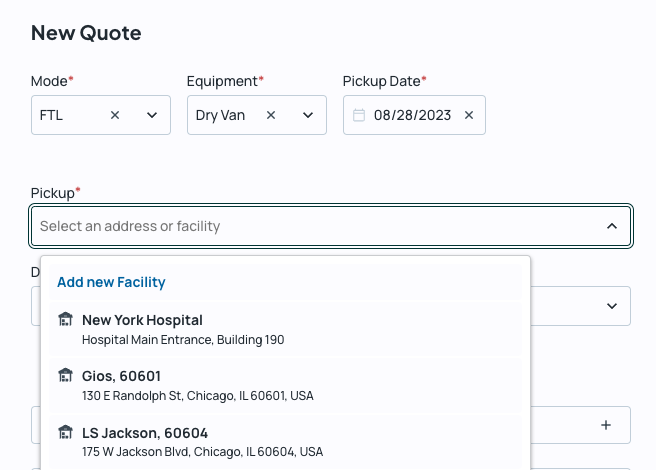
Task: Click the plus icon on the right
Action: coord(606,425)
